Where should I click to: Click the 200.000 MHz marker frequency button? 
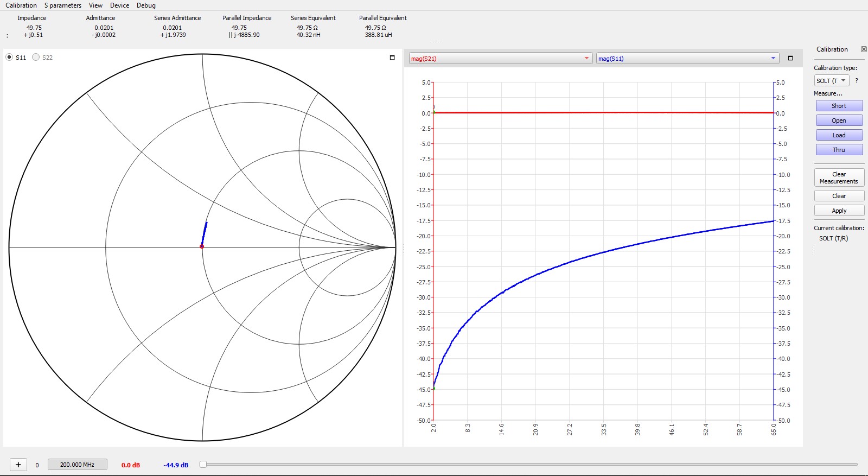[77, 465]
